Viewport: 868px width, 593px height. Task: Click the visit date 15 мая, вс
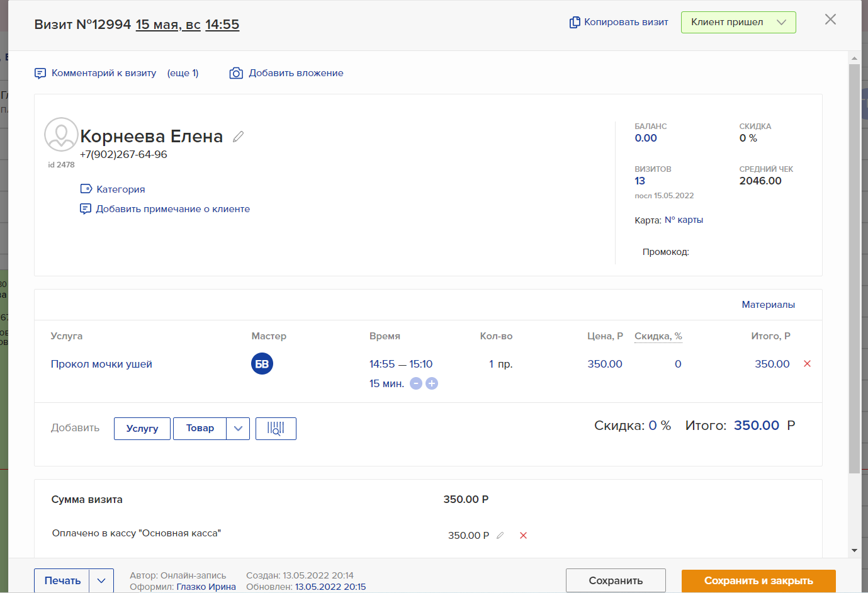tap(168, 25)
